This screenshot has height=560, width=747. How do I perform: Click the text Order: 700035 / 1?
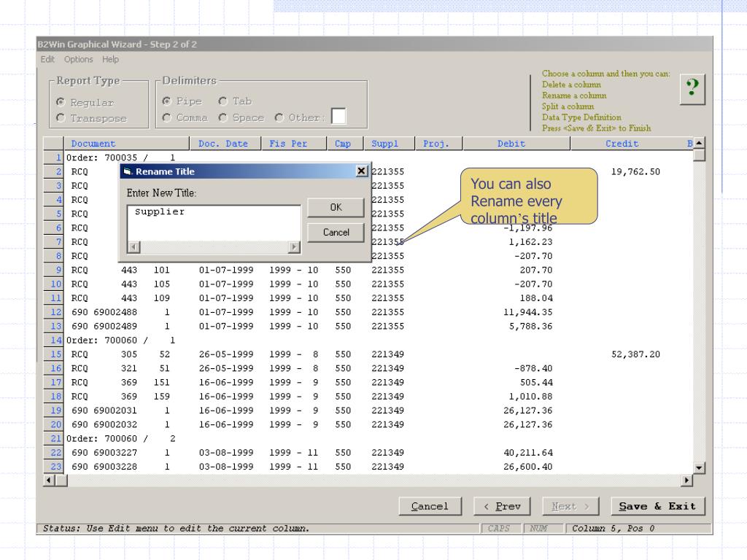click(120, 157)
